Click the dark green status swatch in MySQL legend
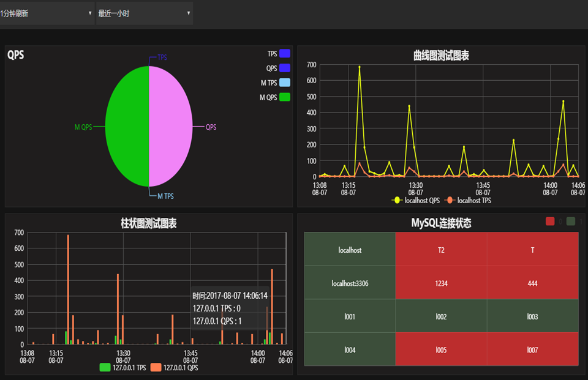Image resolution: width=588 pixels, height=380 pixels. click(571, 222)
